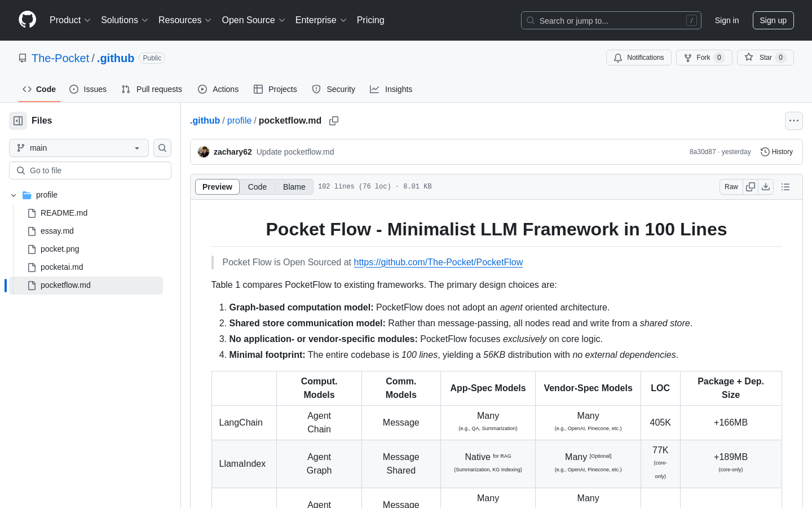Click the profile folder icon

point(27,195)
